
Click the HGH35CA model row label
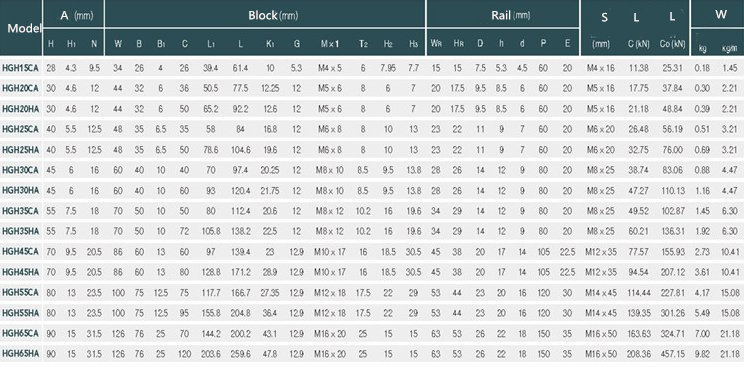click(x=20, y=210)
